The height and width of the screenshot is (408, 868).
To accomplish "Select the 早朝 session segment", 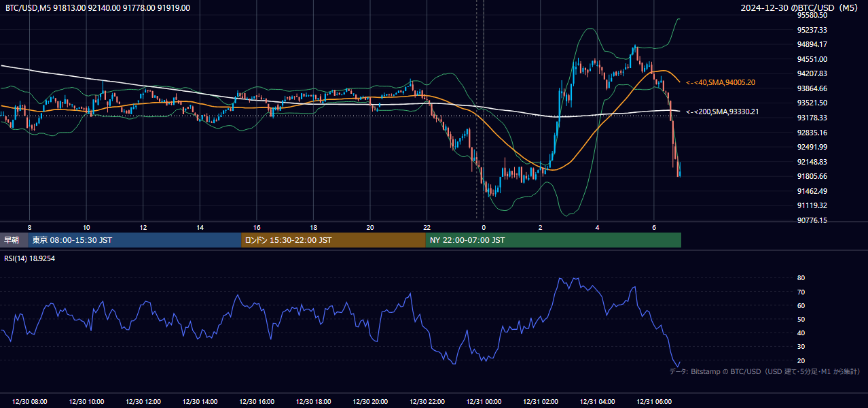I will tap(14, 240).
